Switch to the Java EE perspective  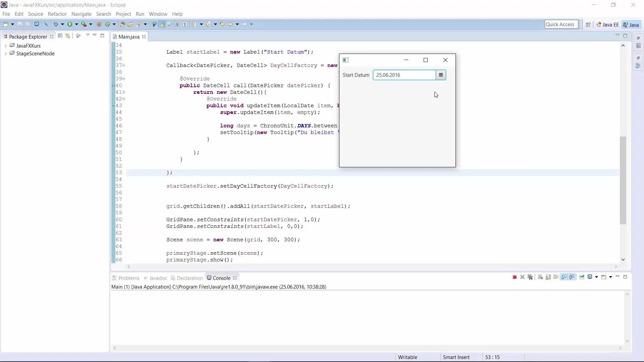607,24
